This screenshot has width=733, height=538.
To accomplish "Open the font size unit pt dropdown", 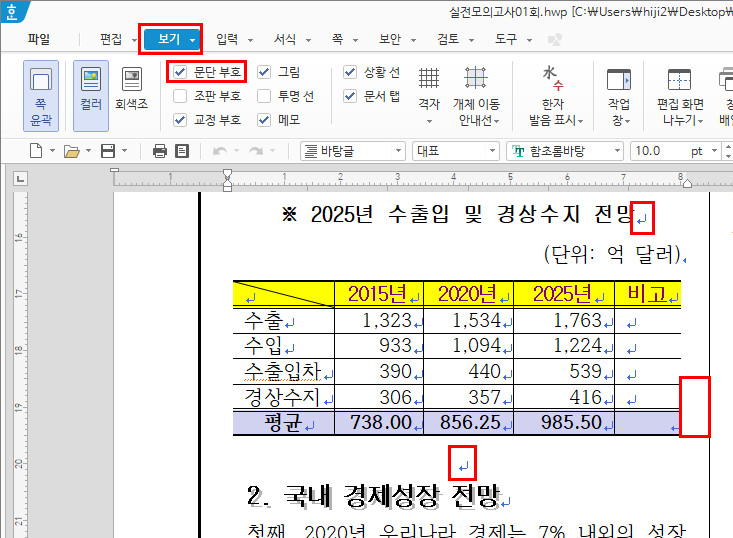I will pos(714,151).
